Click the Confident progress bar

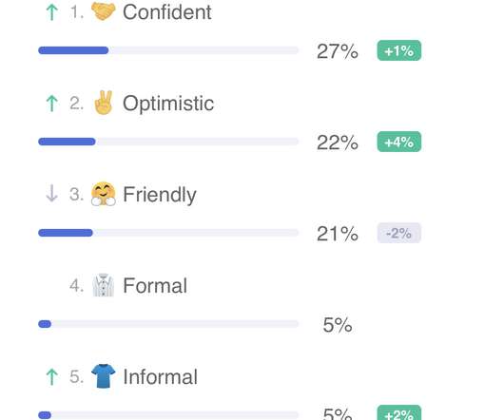coord(168,50)
